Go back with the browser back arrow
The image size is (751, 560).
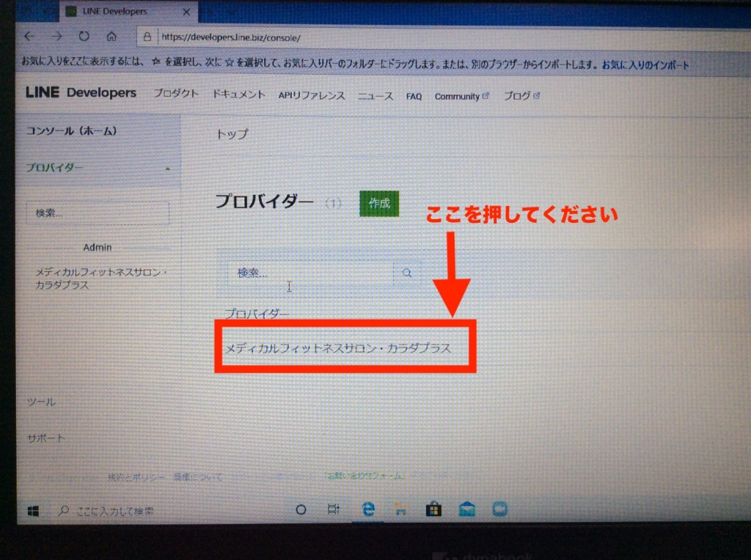pos(29,36)
